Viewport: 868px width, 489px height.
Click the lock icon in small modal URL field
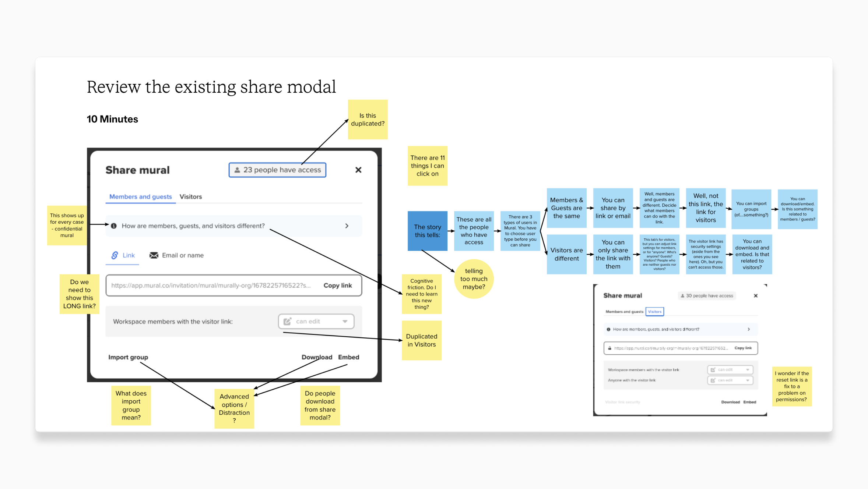[609, 348]
